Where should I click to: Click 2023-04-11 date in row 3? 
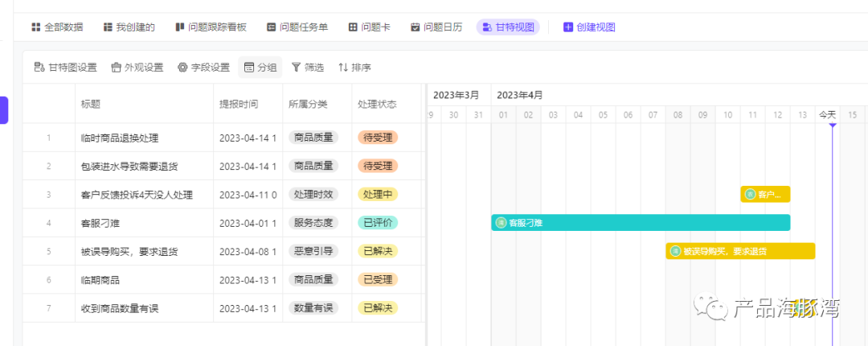248,195
